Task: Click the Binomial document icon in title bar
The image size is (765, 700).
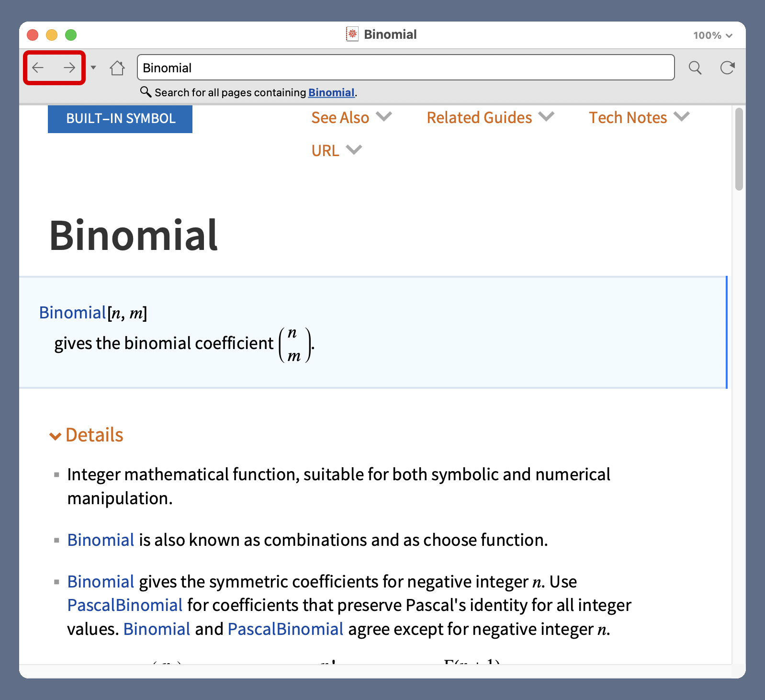Action: click(x=352, y=34)
